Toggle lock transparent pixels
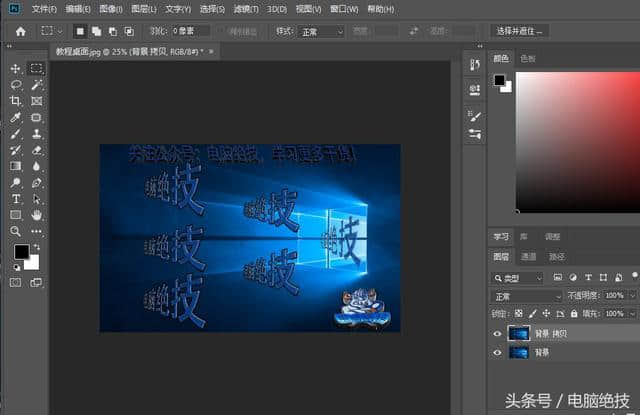This screenshot has height=415, width=640. (x=518, y=313)
